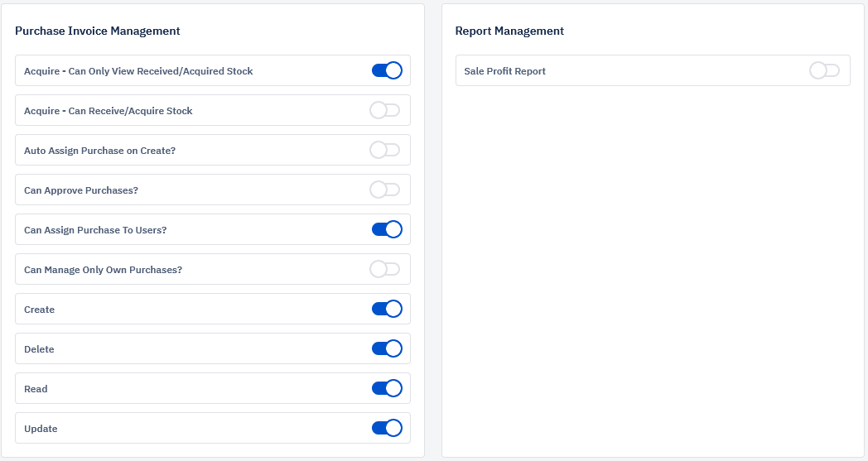Click the Can Manage Only Own Purchases? label

point(103,270)
